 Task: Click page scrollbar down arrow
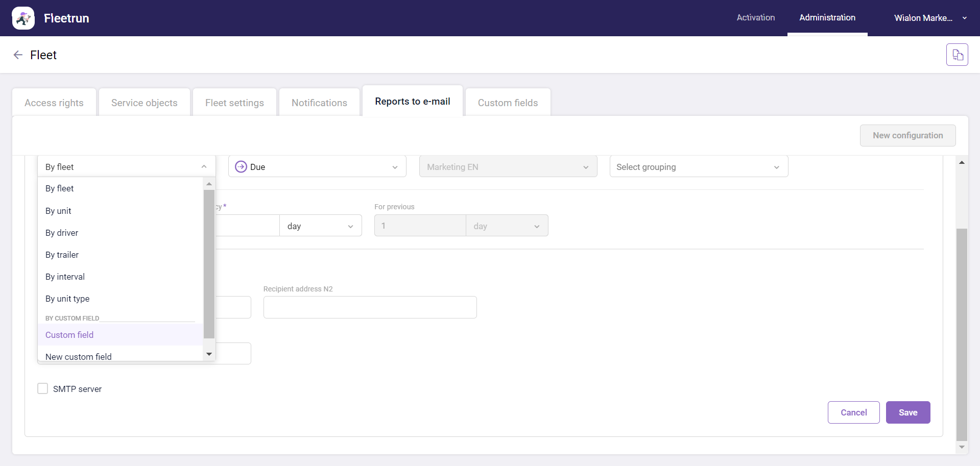coord(962,447)
